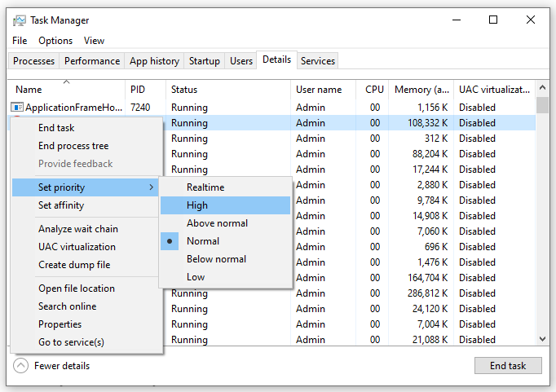Open the Options menu
The width and height of the screenshot is (556, 392).
[x=55, y=41]
